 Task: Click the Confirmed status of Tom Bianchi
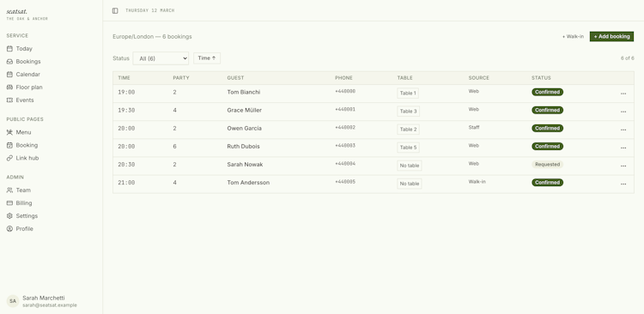click(548, 92)
